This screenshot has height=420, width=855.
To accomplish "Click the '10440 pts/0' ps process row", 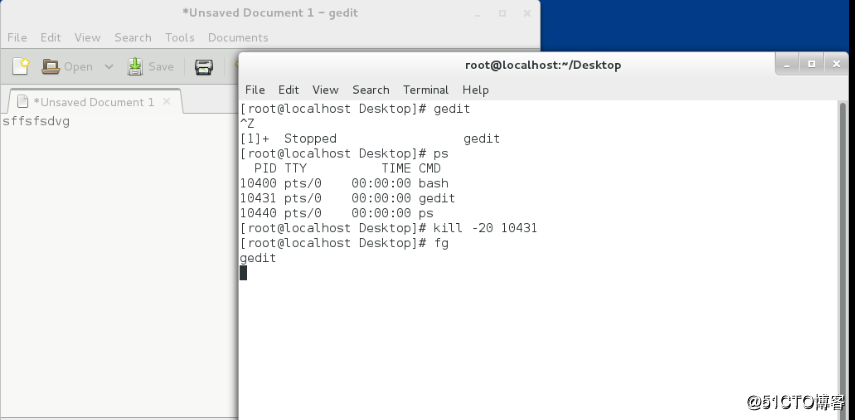I will tap(336, 213).
